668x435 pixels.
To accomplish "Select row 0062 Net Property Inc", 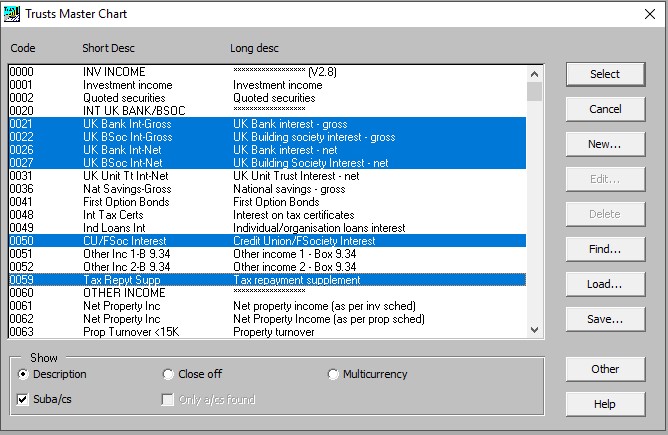I will [268, 319].
